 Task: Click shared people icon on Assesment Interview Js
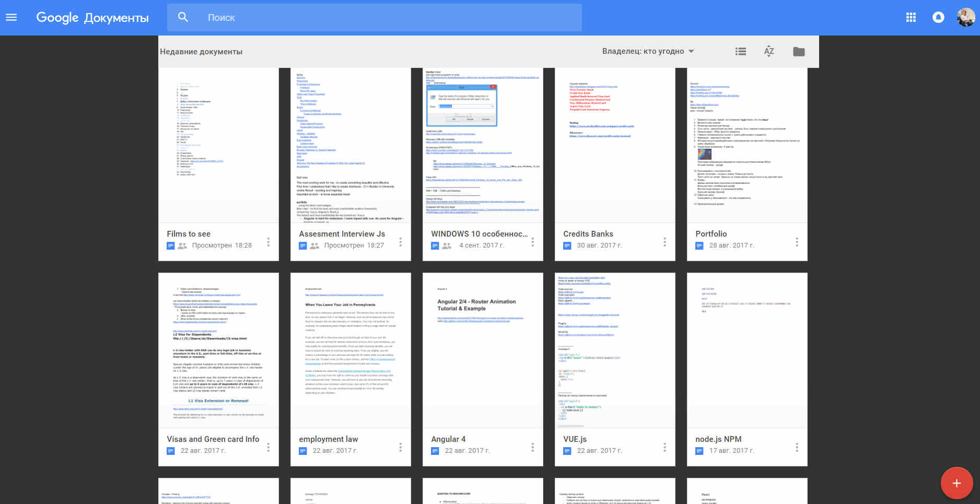(314, 245)
